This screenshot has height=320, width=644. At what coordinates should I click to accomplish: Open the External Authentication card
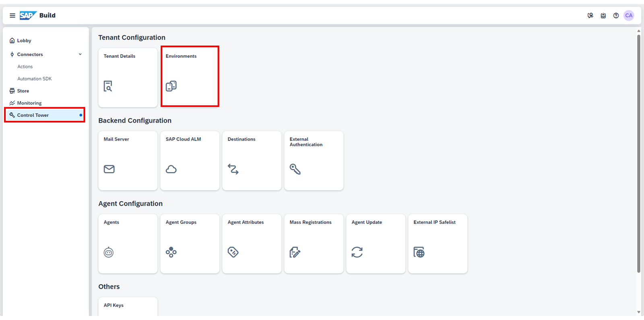point(314,160)
